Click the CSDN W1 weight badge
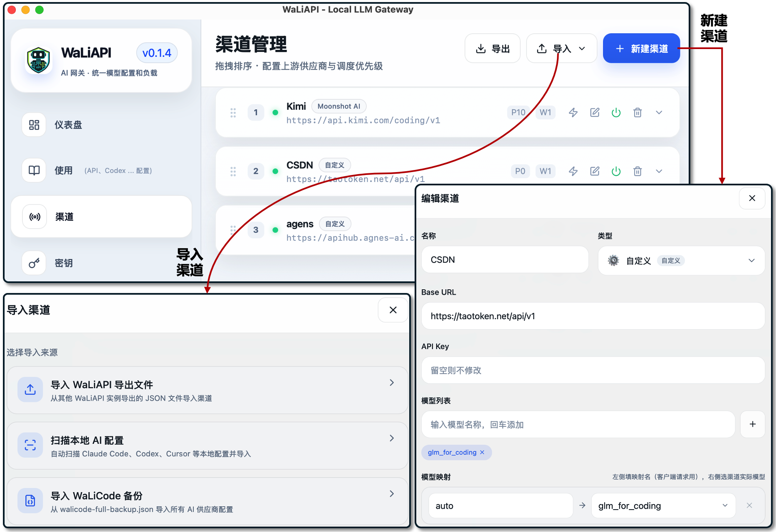The width and height of the screenshot is (776, 532). [545, 171]
